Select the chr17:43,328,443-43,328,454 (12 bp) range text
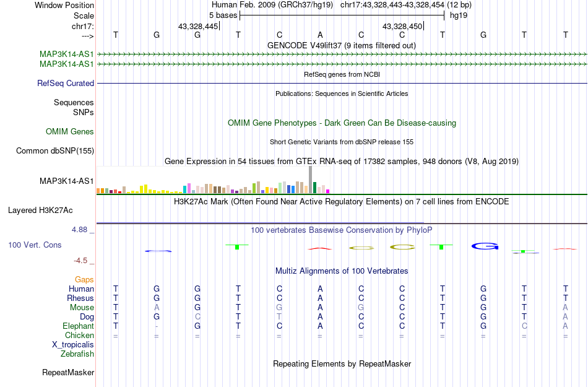Viewport: 588px width, 387px height. click(406, 5)
